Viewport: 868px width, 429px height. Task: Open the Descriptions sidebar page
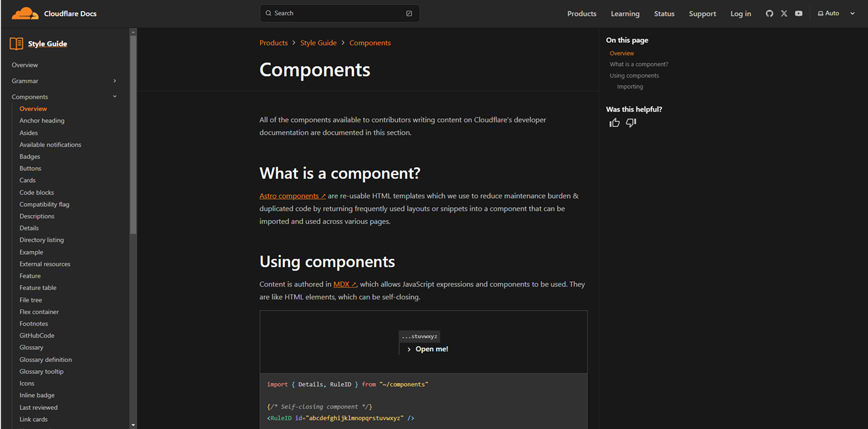click(x=37, y=216)
